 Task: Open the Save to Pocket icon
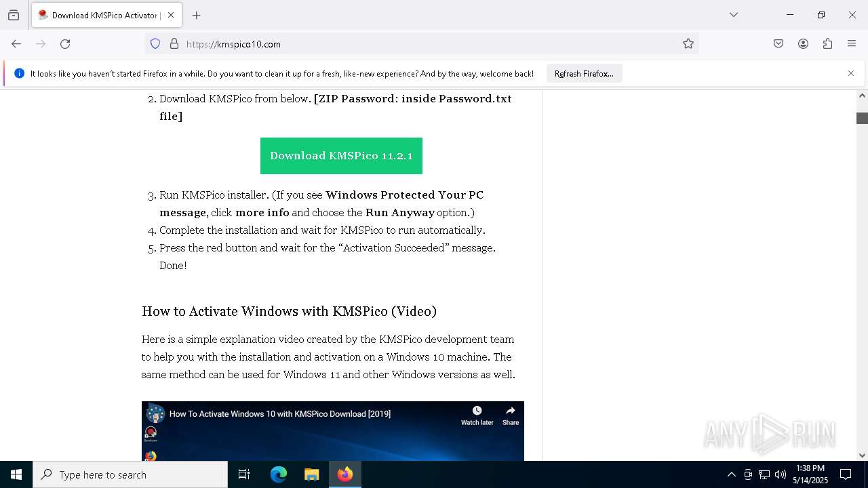(x=778, y=44)
